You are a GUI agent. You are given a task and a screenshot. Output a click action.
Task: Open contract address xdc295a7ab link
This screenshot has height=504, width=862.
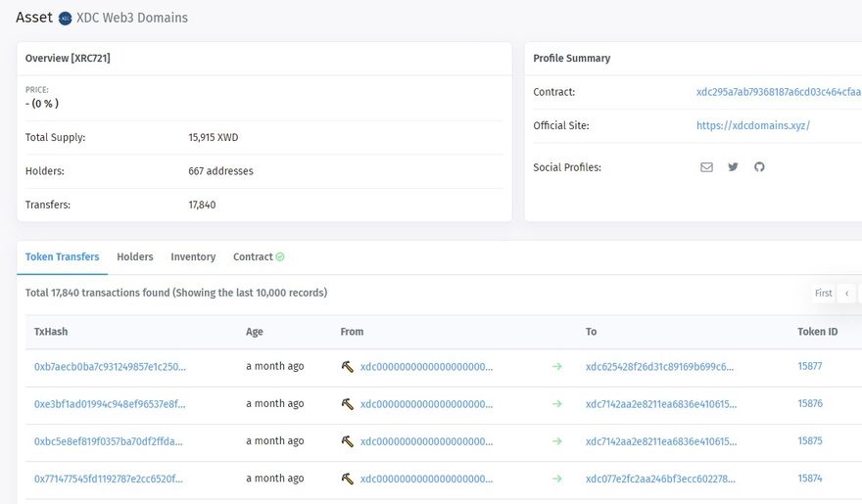tap(778, 92)
